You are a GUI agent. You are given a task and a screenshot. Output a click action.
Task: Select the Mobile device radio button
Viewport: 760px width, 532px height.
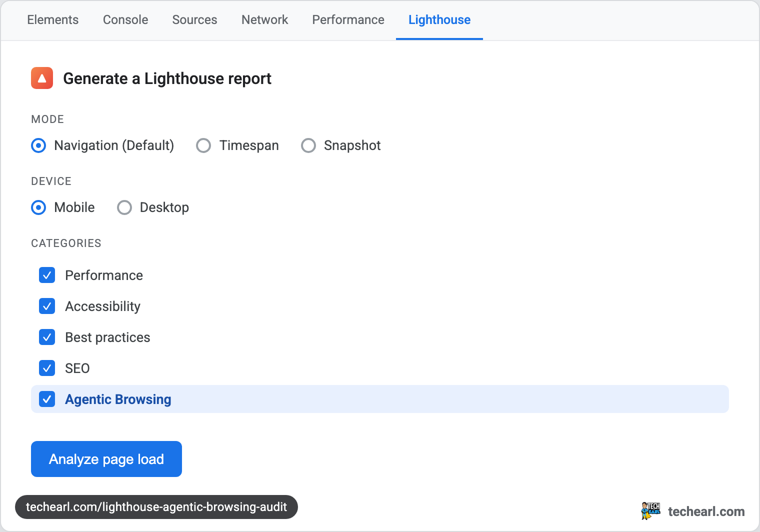[x=38, y=207]
